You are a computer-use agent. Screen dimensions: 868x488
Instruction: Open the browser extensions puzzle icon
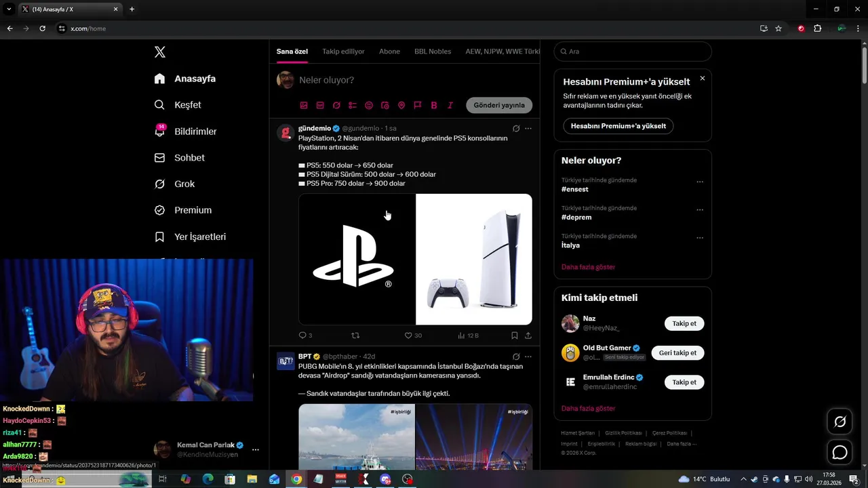pos(817,28)
